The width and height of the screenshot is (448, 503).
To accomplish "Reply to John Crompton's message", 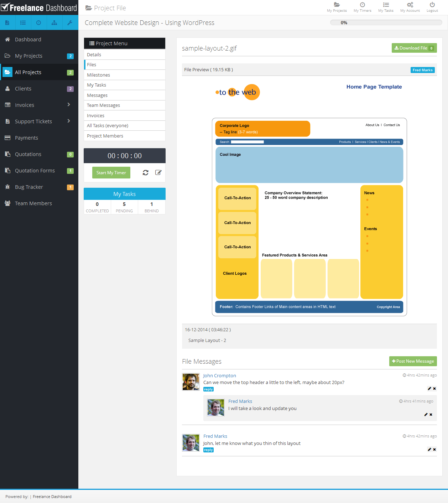I will (208, 389).
